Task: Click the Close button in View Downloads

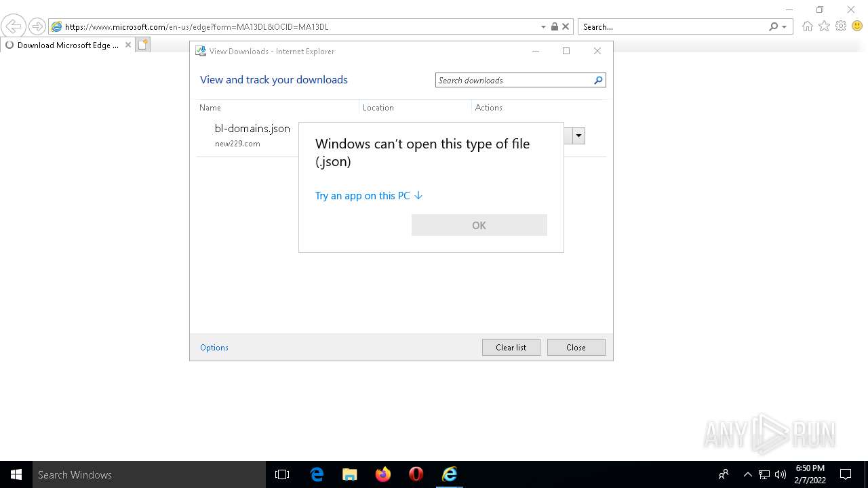Action: coord(576,347)
